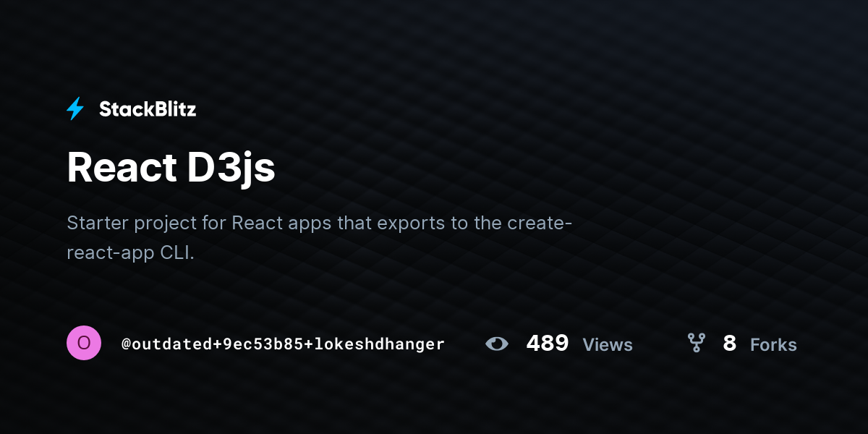The image size is (868, 434).
Task: Click the StackBlitz lightning bolt logo
Action: tap(75, 109)
